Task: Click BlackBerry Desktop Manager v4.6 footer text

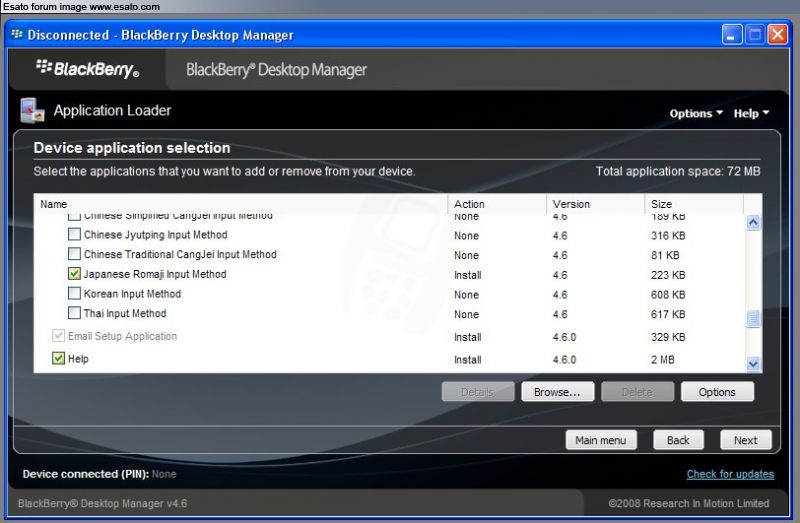Action: (x=103, y=504)
